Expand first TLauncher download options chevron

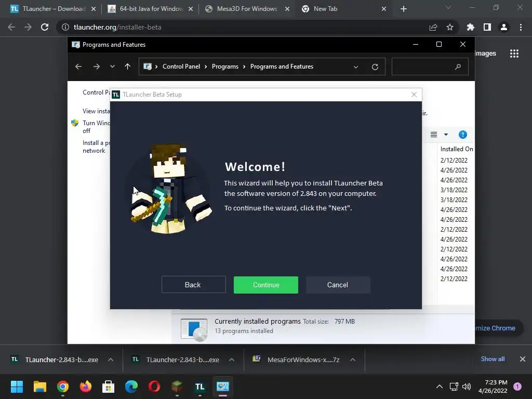[111, 360]
